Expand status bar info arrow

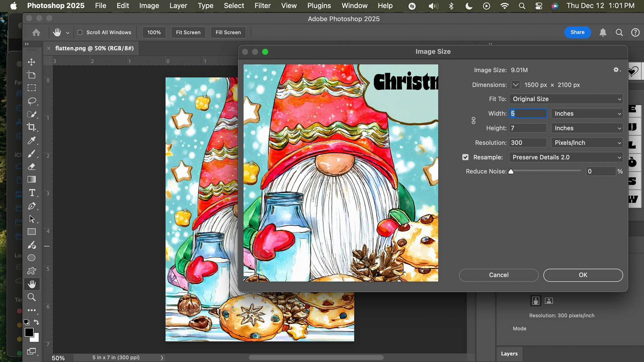coord(162,358)
